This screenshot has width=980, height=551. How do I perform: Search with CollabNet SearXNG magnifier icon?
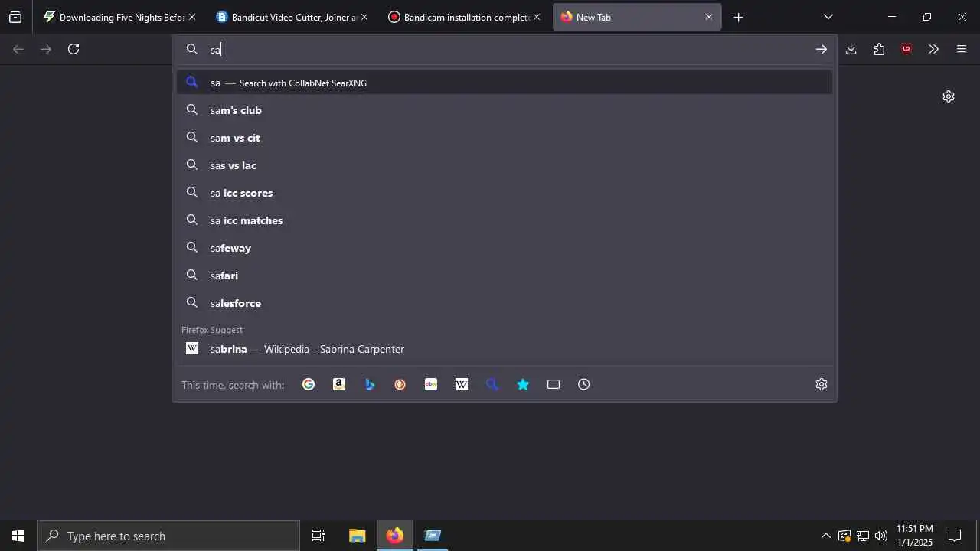[492, 384]
